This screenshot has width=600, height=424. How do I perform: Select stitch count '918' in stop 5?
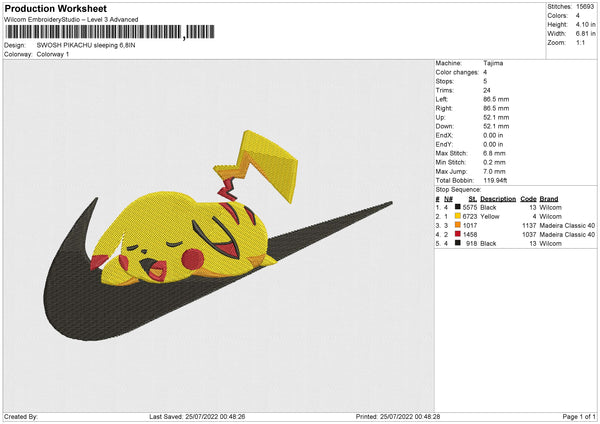click(x=471, y=243)
